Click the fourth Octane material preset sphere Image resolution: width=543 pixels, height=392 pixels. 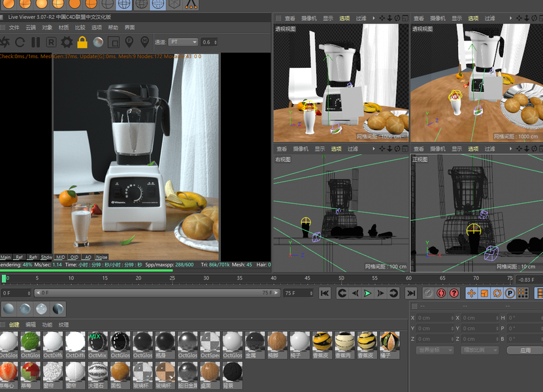point(58,308)
